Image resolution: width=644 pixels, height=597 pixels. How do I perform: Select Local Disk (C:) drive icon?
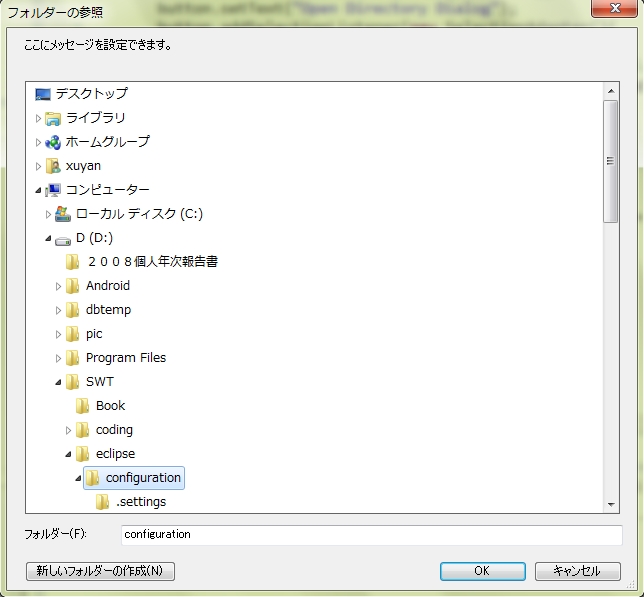[63, 214]
